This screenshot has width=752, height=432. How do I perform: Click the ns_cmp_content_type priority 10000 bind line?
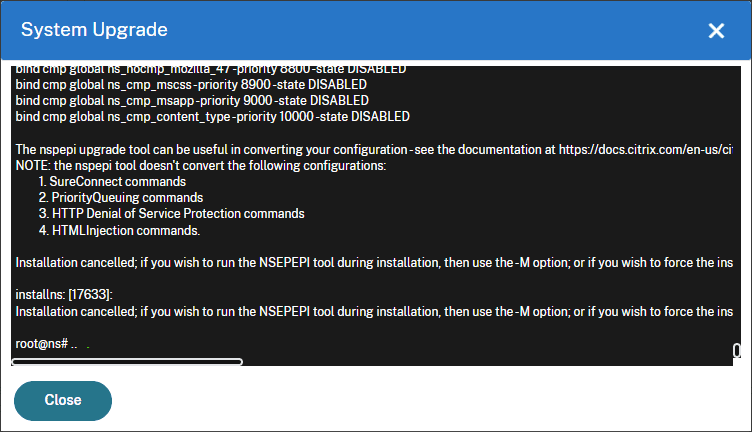pos(212,117)
